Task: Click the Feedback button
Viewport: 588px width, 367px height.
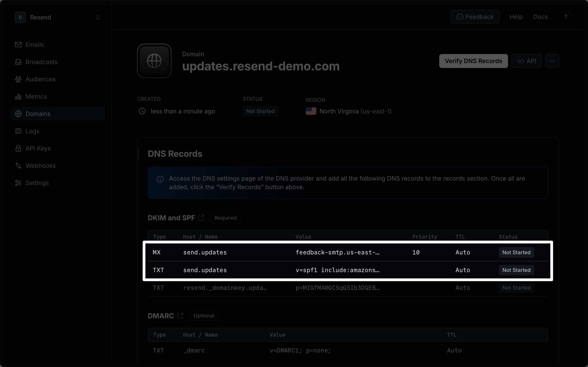Action: click(x=475, y=17)
